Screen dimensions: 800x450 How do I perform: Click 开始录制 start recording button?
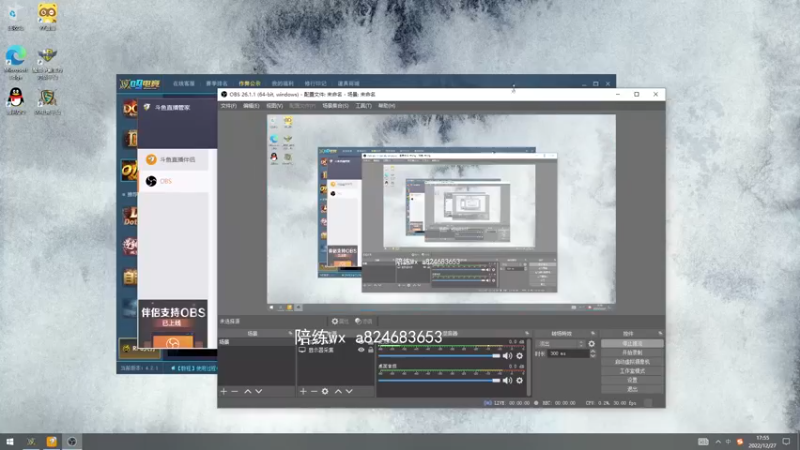[x=632, y=353]
